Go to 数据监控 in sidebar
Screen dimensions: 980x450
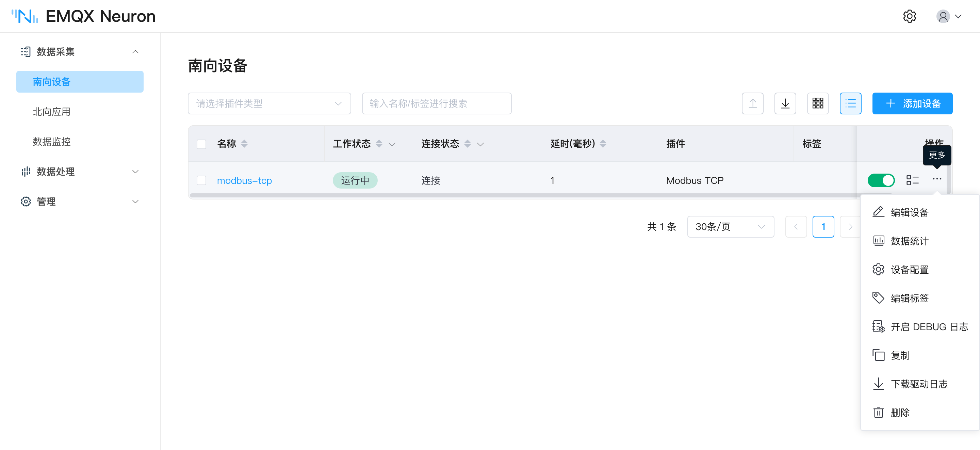click(80, 142)
